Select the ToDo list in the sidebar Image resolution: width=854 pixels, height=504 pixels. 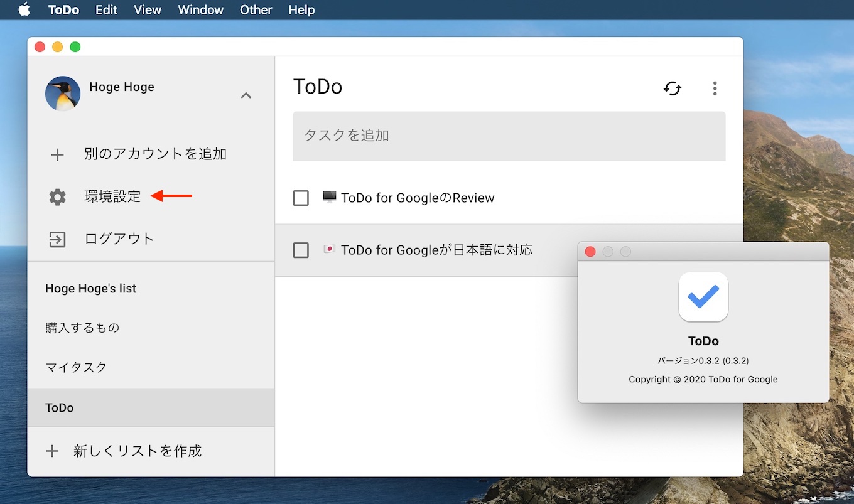click(x=151, y=407)
